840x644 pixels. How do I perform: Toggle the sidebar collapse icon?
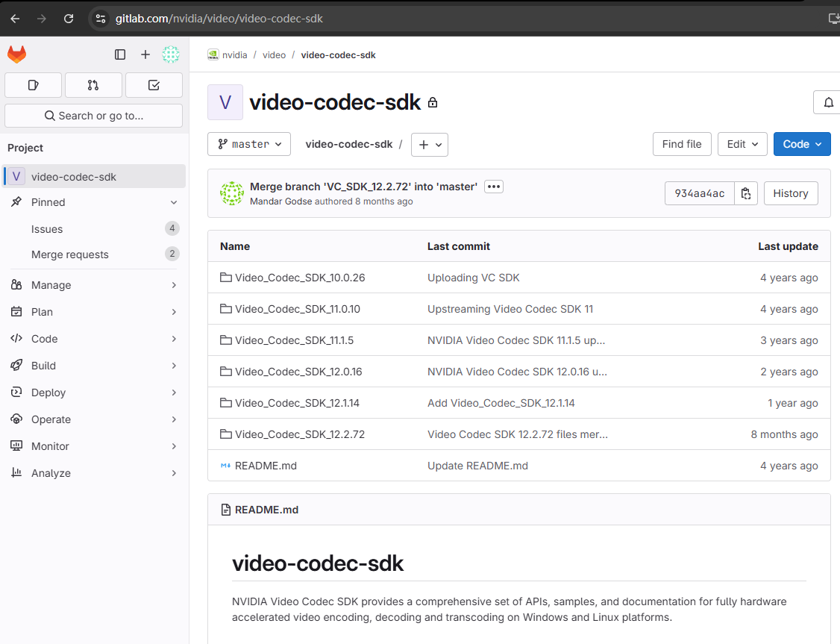click(120, 54)
